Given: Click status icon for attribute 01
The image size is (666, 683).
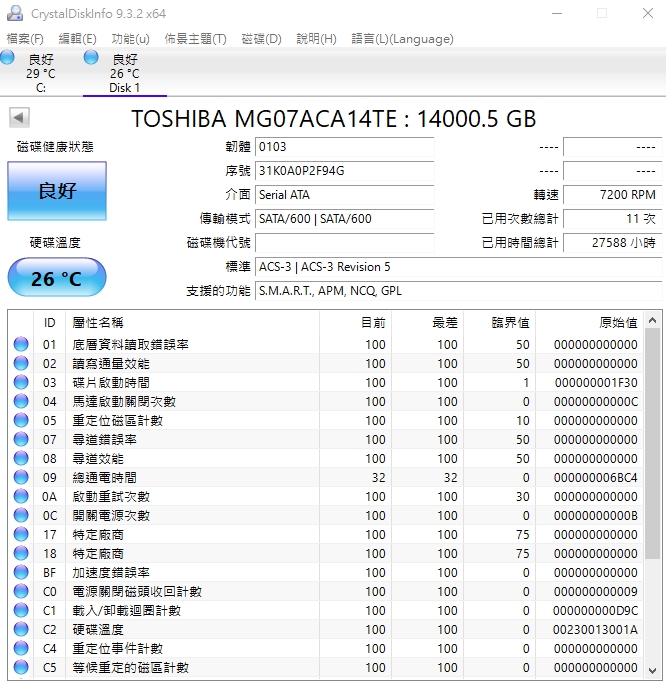Looking at the screenshot, I should click(21, 344).
